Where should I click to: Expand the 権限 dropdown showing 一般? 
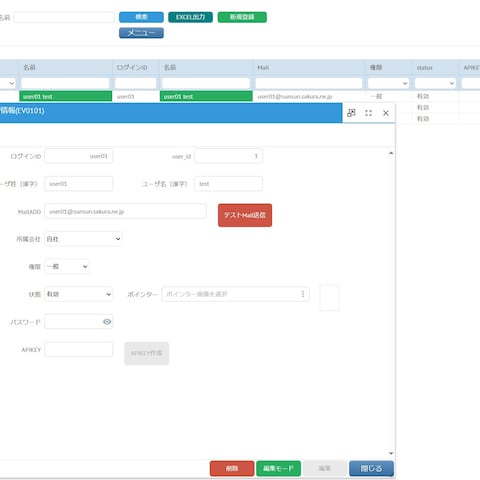coord(67,266)
